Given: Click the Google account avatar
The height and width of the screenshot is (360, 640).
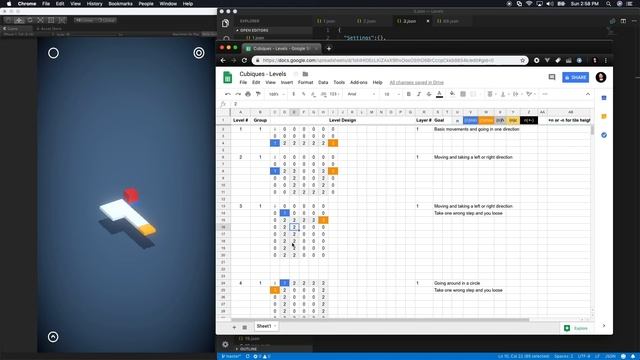Looking at the screenshot, I should click(601, 77).
